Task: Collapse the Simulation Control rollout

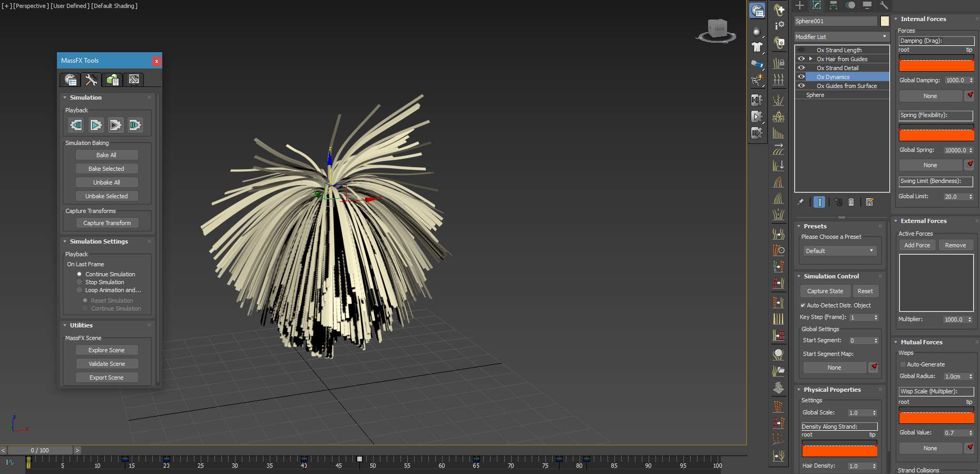Action: point(831,276)
